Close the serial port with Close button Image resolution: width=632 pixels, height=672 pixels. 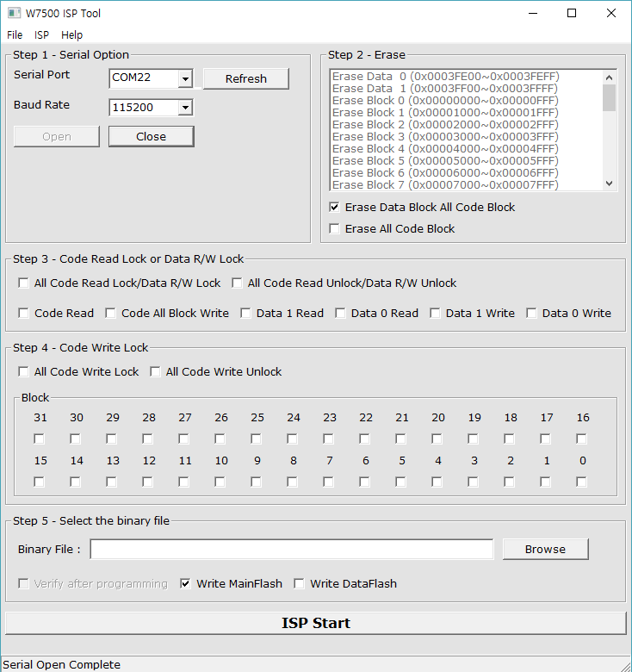(x=152, y=137)
